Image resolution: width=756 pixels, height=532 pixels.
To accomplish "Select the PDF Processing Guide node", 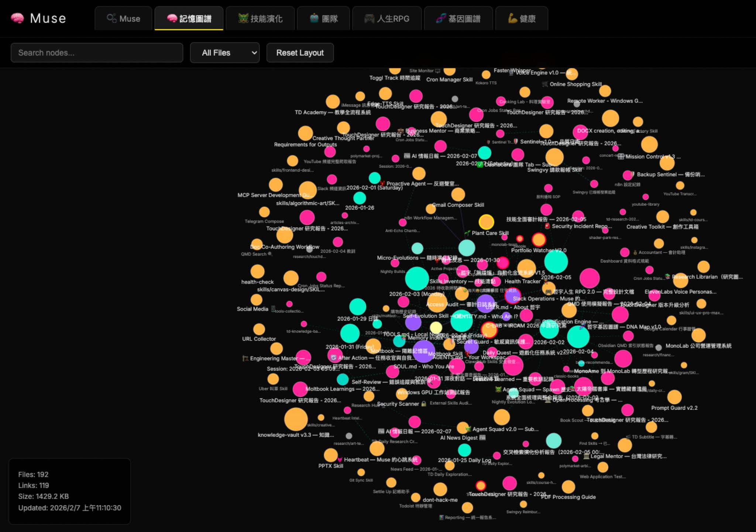I will click(568, 487).
